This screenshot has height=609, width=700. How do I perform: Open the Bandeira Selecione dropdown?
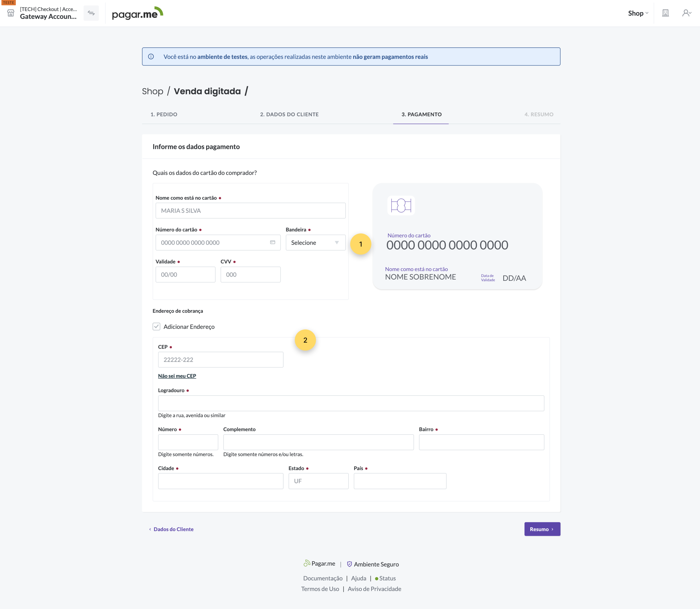pos(315,243)
